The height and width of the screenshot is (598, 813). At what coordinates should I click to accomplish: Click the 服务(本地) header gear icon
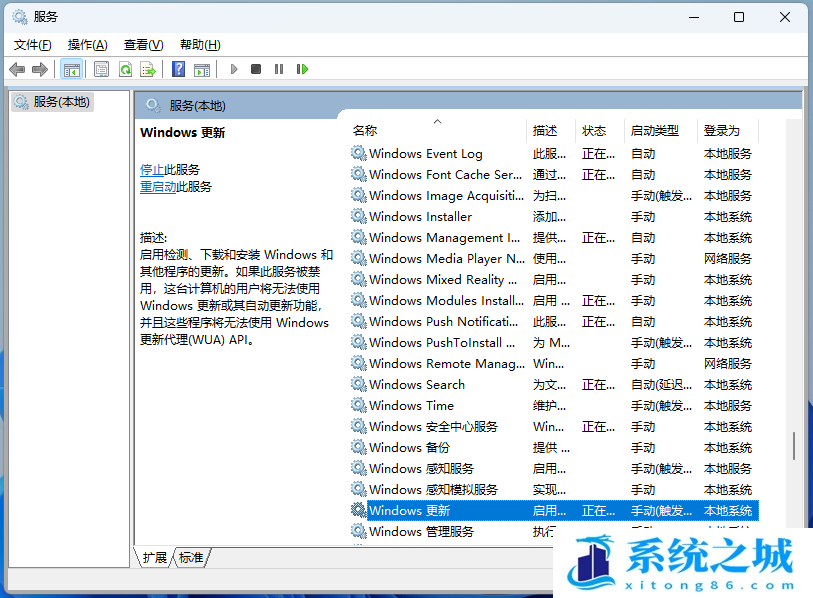pyautogui.click(x=153, y=105)
